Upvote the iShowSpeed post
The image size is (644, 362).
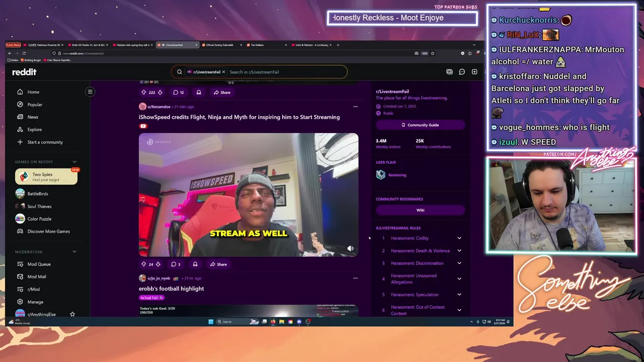tap(143, 264)
